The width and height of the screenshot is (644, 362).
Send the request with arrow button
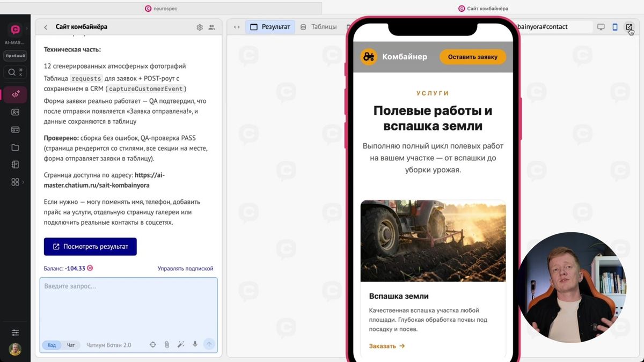(209, 345)
